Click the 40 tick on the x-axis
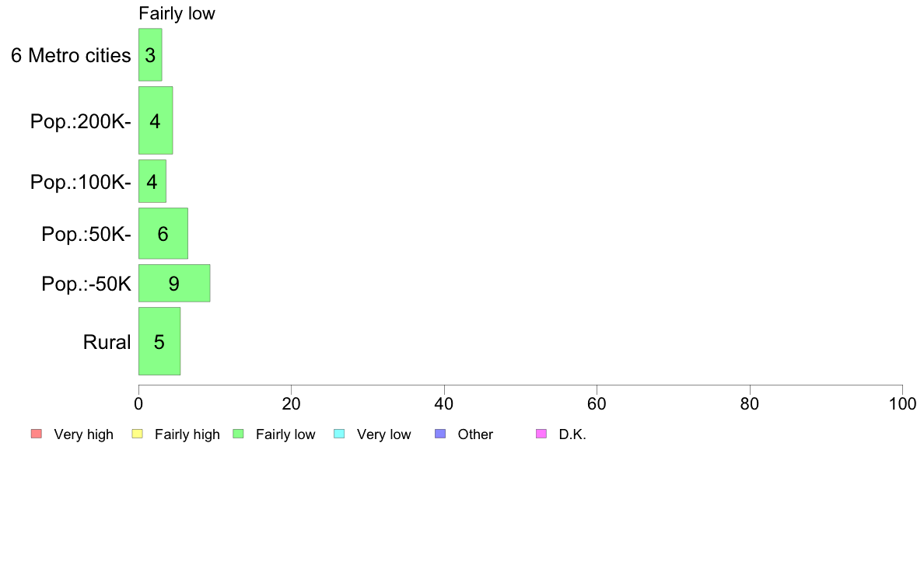 tap(444, 404)
